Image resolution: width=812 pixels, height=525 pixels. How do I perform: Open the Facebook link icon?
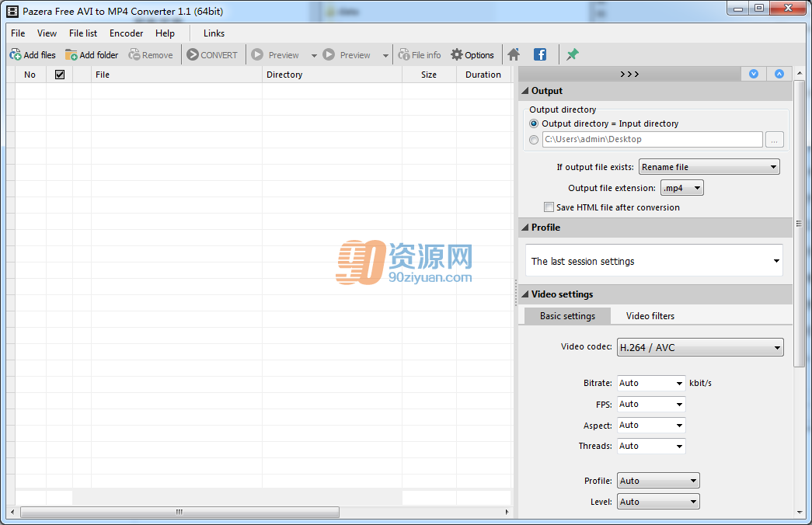click(x=540, y=54)
